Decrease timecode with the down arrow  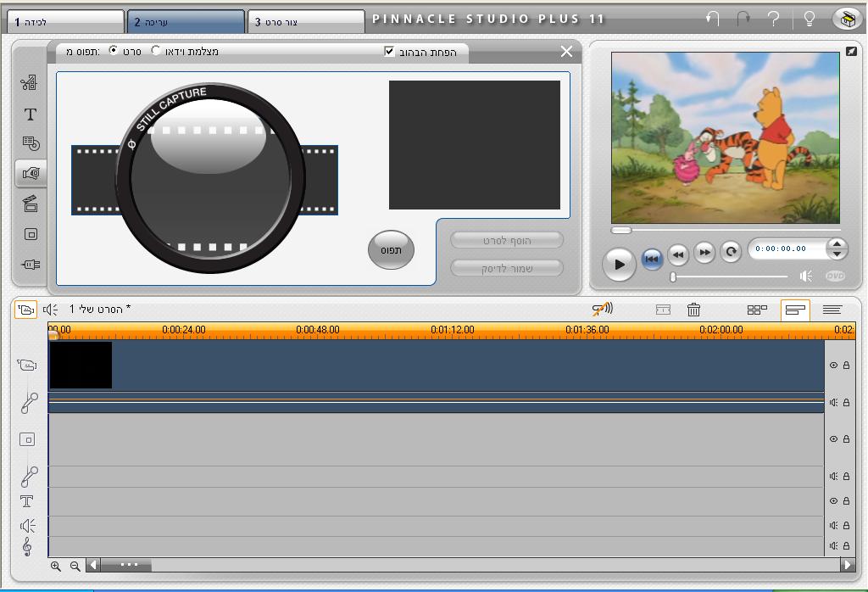tap(837, 254)
